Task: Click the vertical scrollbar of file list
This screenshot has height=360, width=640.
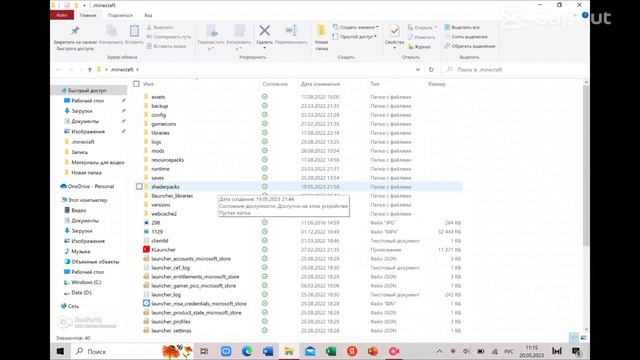Action: tap(586, 167)
